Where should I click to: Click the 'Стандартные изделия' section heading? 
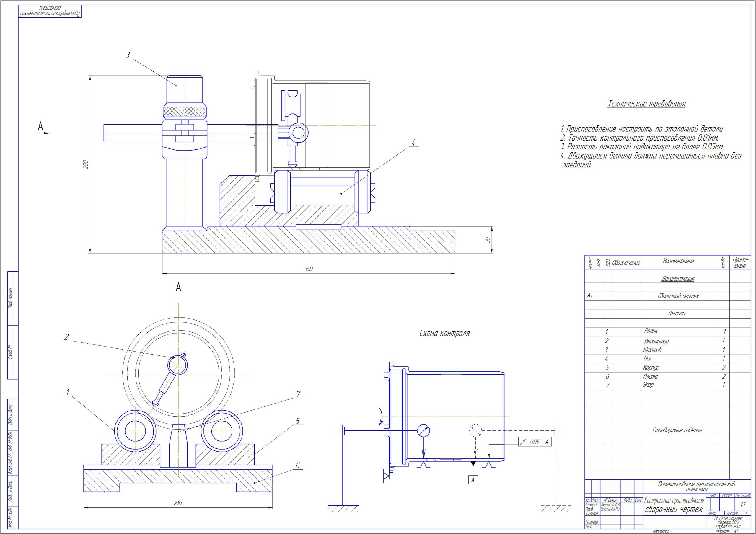pos(677,430)
